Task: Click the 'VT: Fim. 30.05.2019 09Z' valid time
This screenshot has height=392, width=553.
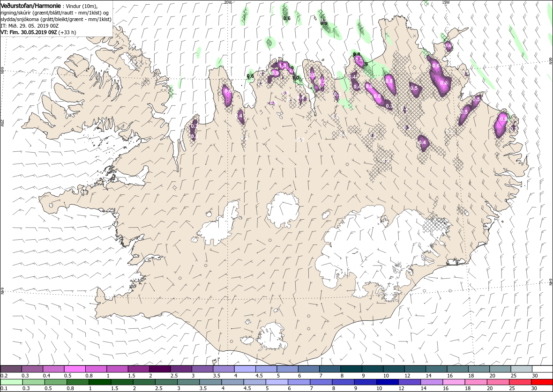Action: pyautogui.click(x=29, y=32)
